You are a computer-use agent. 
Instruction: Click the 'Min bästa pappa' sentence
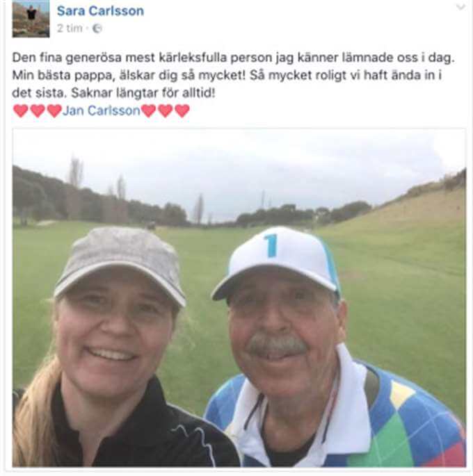[129, 75]
